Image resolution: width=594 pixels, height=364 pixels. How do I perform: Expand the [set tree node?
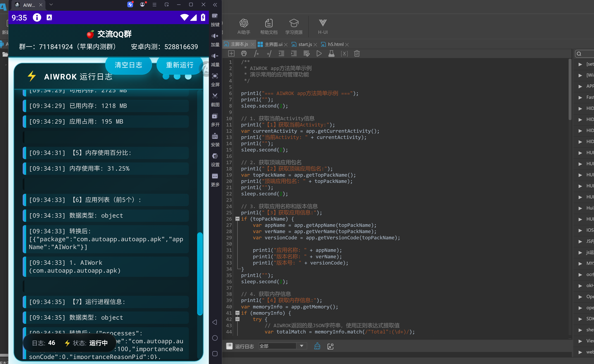[580, 64]
